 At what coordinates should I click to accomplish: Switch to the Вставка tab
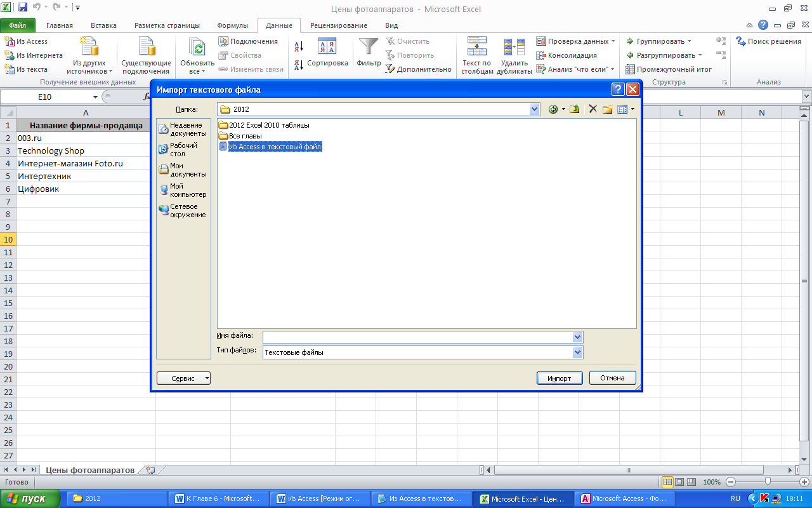[x=103, y=25]
